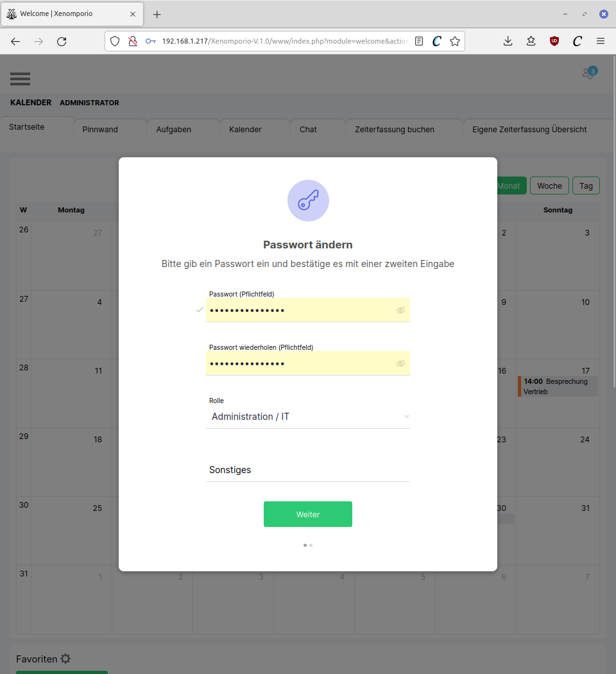Open the 14:00 Besprechung Vertrieb event

(x=558, y=386)
